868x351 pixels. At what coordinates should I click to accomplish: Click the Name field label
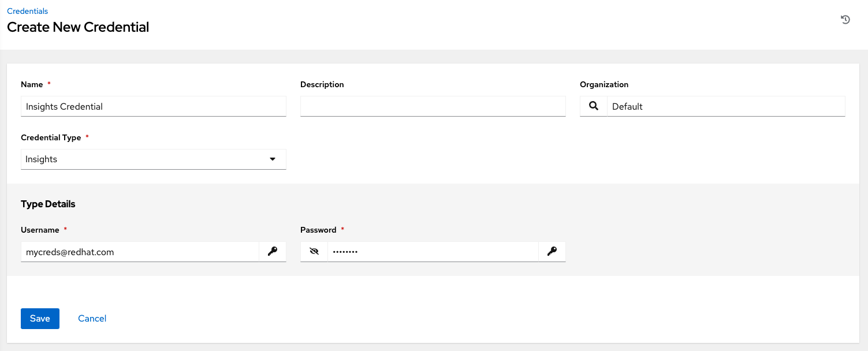click(x=32, y=84)
